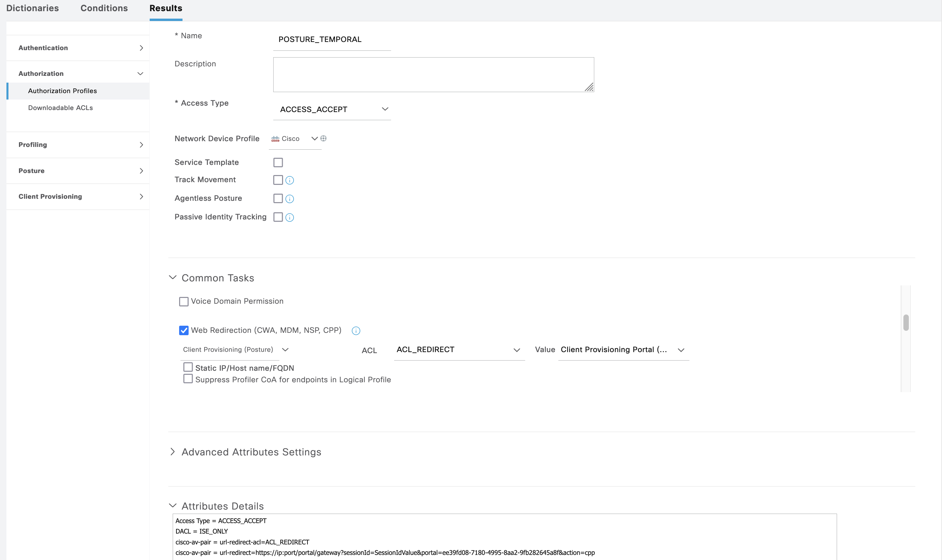Expand Advanced Attributes Settings section
Viewport: 942px width, 560px height.
(173, 452)
